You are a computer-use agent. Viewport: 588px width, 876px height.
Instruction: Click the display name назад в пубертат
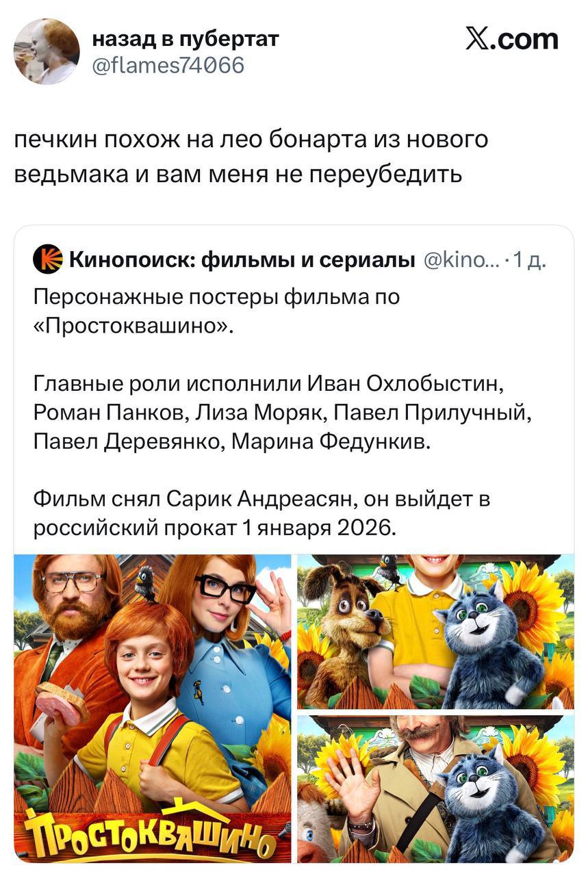[186, 38]
